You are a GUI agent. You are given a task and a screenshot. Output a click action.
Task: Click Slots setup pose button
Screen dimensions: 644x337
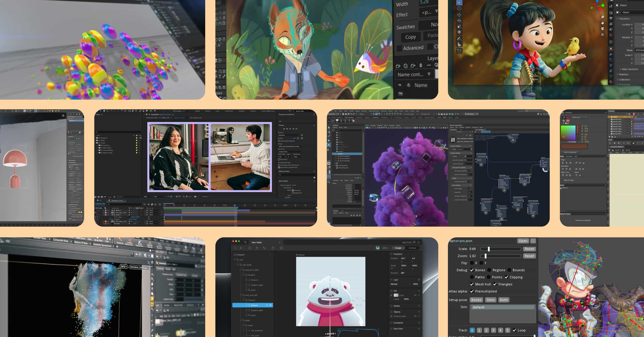click(x=491, y=300)
